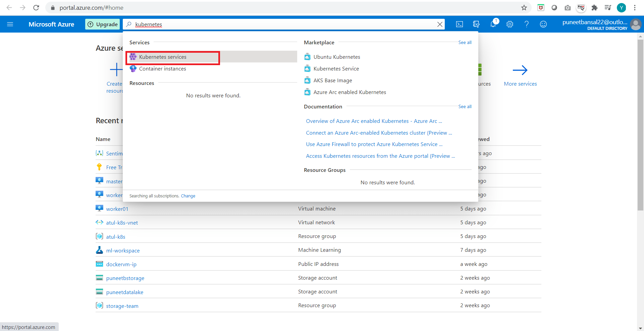
Task: Open Directory and subscription filter icon
Action: (x=476, y=24)
